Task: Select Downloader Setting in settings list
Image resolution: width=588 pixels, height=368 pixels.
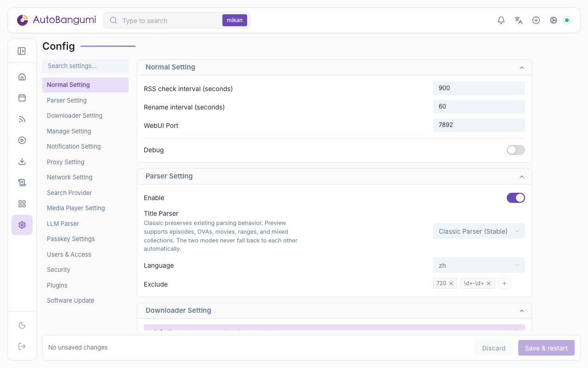Action: coord(85,115)
